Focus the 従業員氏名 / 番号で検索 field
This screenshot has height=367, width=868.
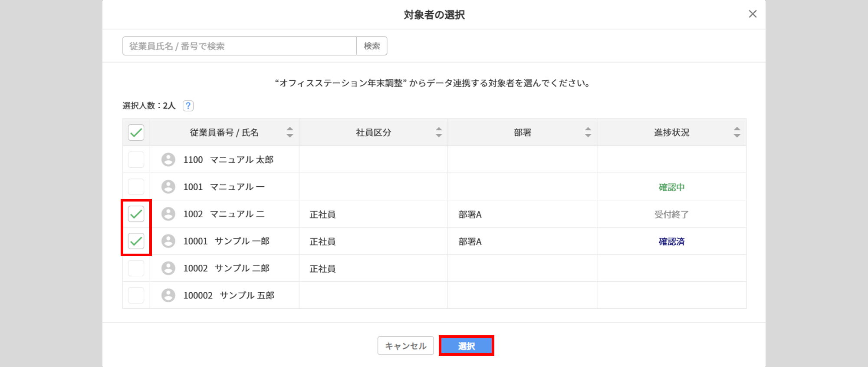240,46
